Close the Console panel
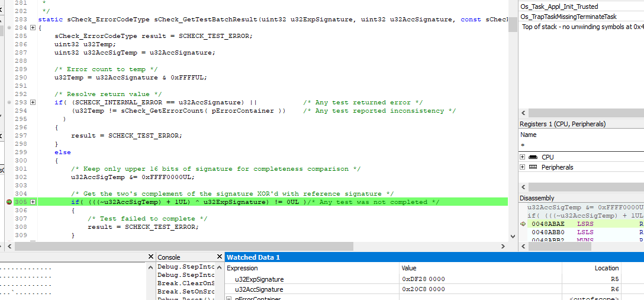 click(218, 257)
